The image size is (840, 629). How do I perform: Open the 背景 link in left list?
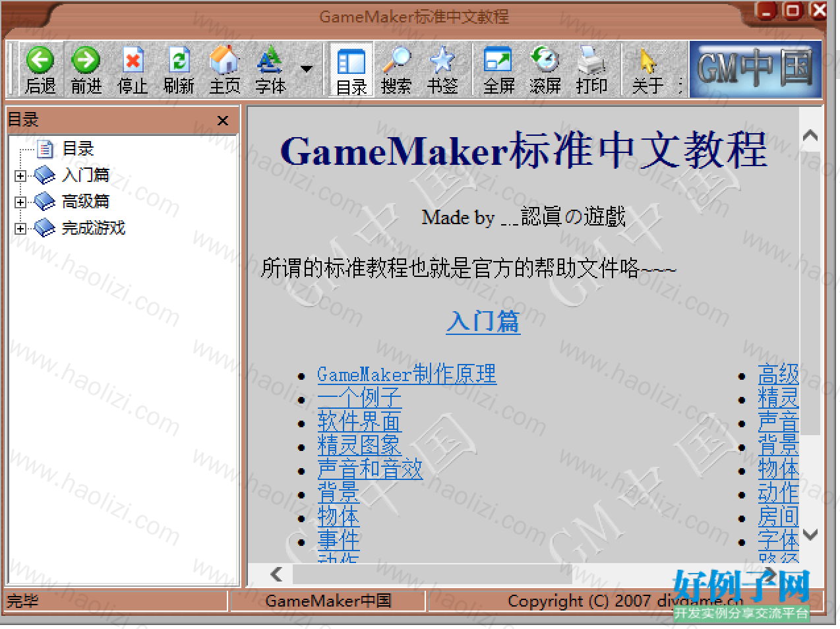[338, 493]
